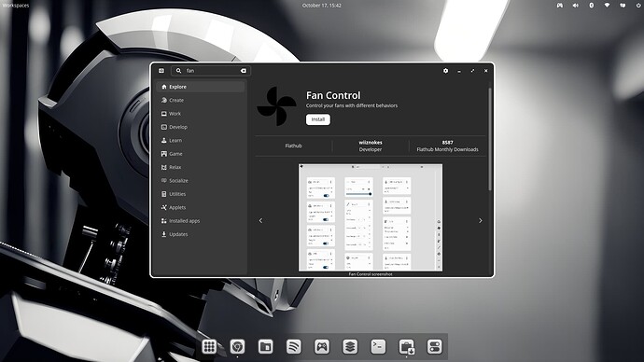Open the Updates page
644x362 pixels.
pyautogui.click(x=201, y=234)
